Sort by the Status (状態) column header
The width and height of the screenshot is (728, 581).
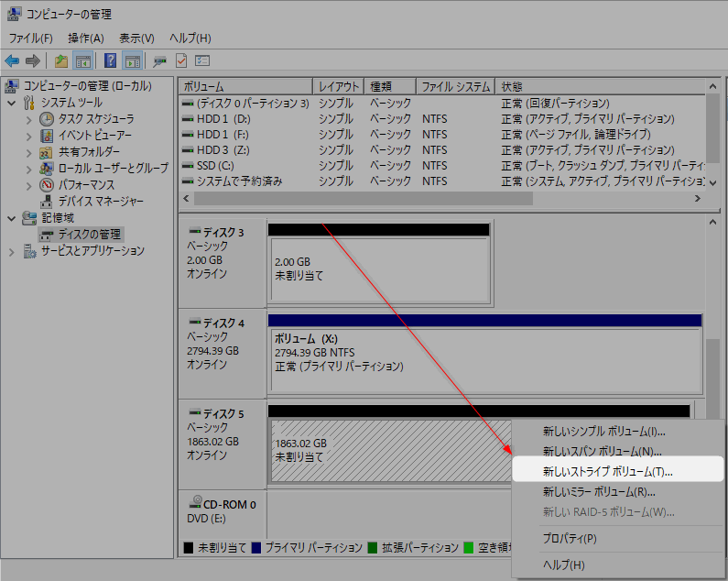601,86
